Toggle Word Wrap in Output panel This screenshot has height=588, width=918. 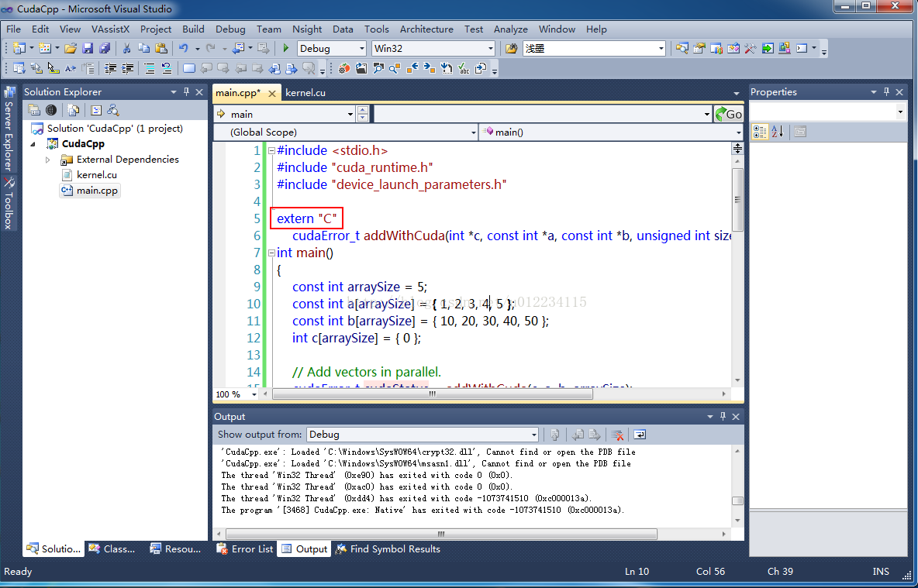(640, 435)
